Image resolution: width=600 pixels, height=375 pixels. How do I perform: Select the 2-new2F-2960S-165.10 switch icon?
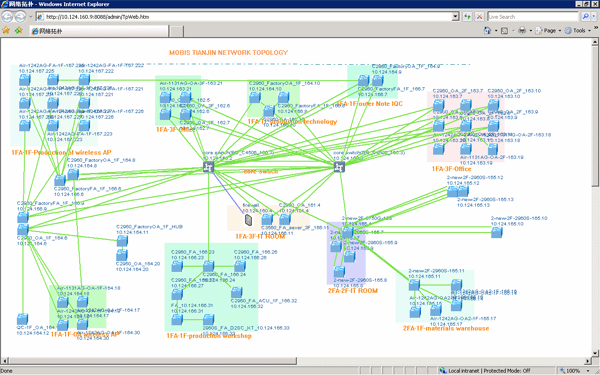[497, 232]
